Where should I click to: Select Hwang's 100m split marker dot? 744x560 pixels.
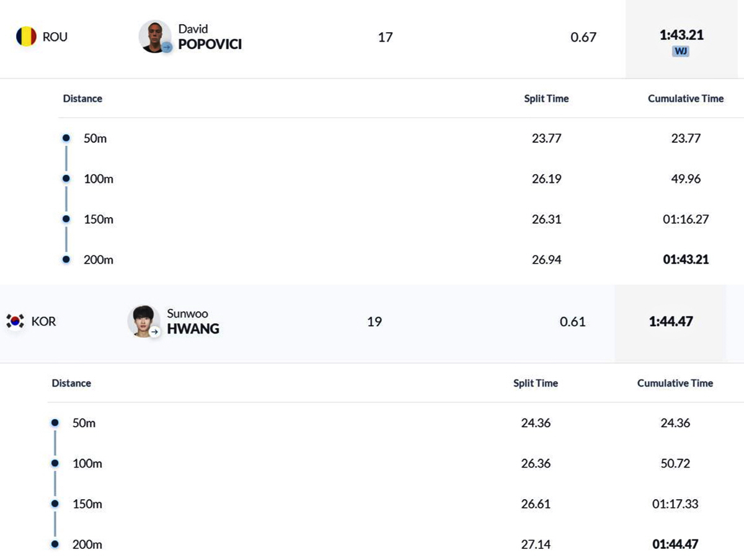[x=55, y=463]
